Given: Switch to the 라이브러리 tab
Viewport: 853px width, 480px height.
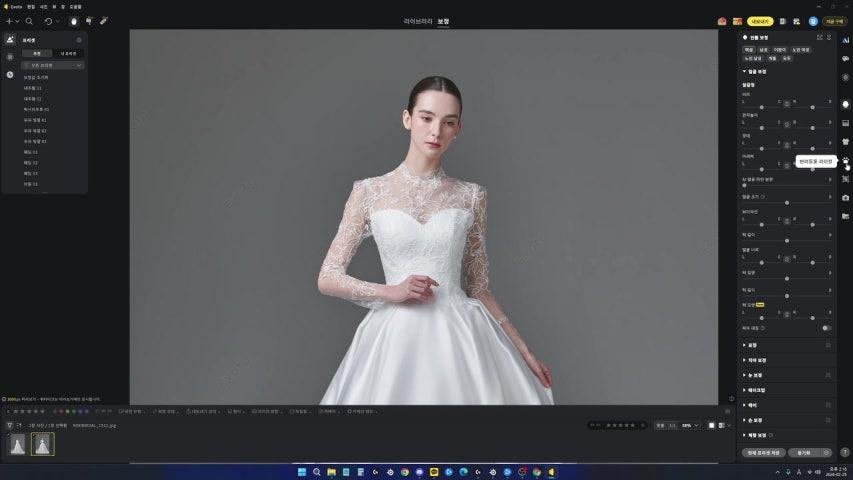Looking at the screenshot, I should tap(418, 21).
